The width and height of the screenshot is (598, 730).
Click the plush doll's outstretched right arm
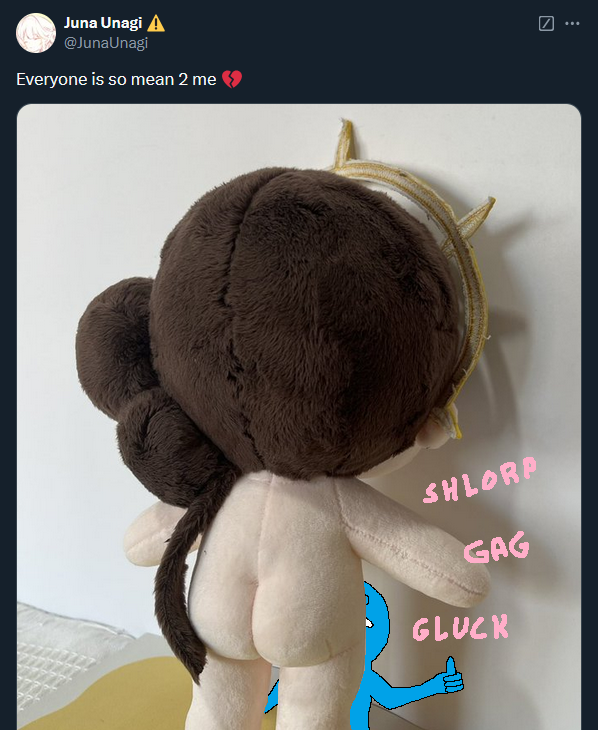pos(415,545)
